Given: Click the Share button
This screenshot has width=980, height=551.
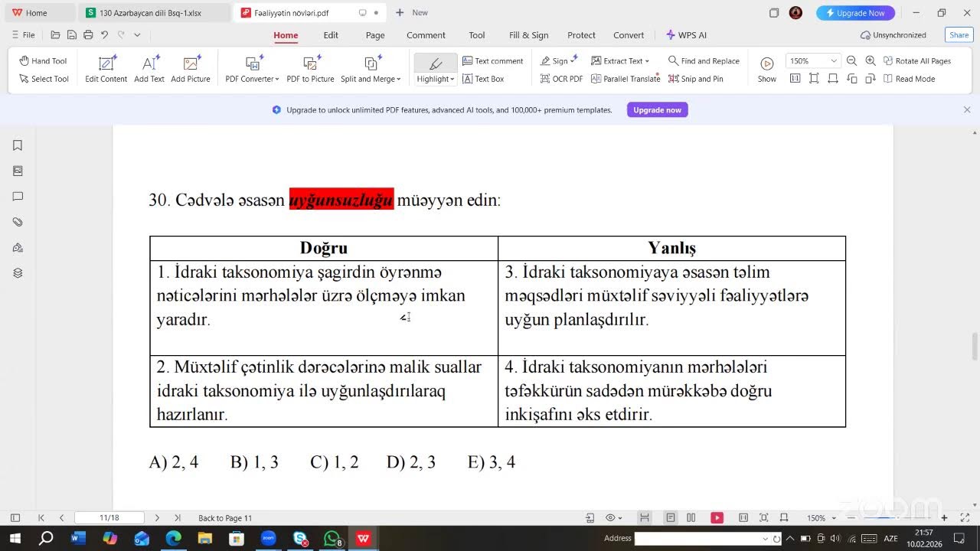Looking at the screenshot, I should click(x=959, y=35).
